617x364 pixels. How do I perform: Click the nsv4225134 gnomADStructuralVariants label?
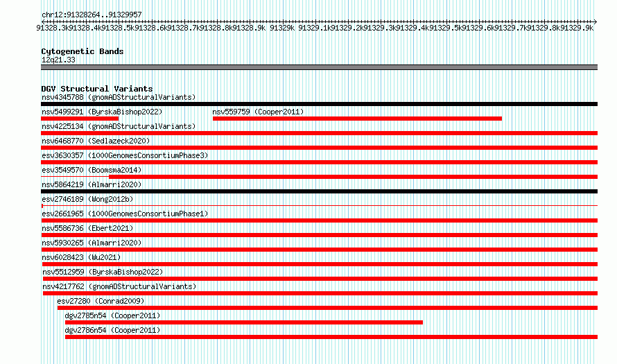(x=119, y=126)
